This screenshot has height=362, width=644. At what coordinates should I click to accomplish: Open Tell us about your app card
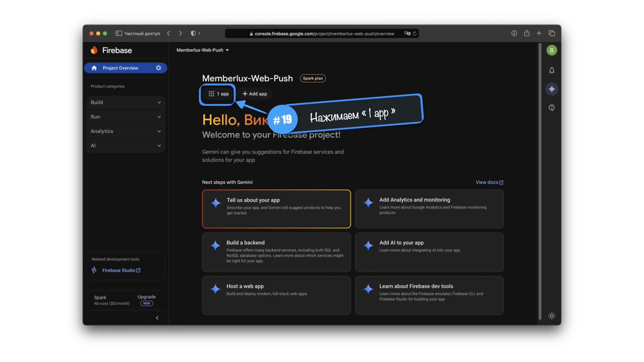276,209
